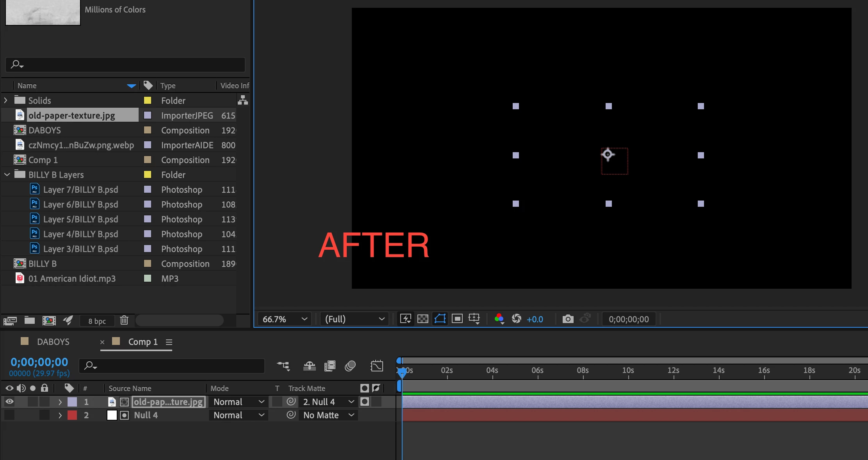Open the 66.7% magnification dropdown
Screen dimensions: 868x460
coord(284,319)
